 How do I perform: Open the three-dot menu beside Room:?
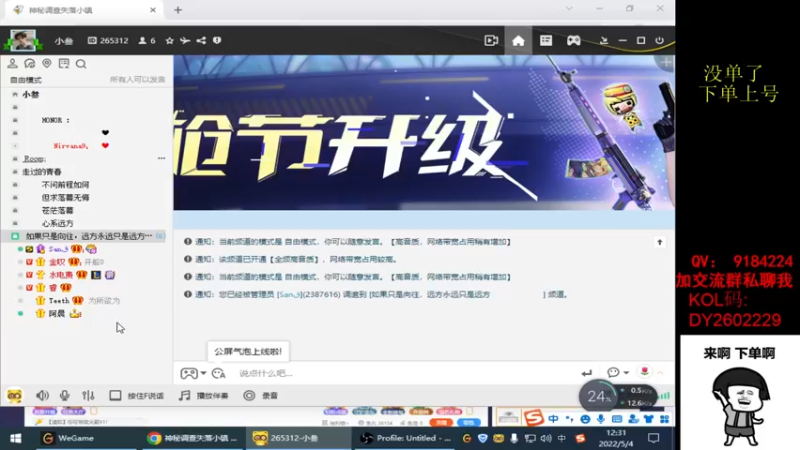(x=161, y=159)
